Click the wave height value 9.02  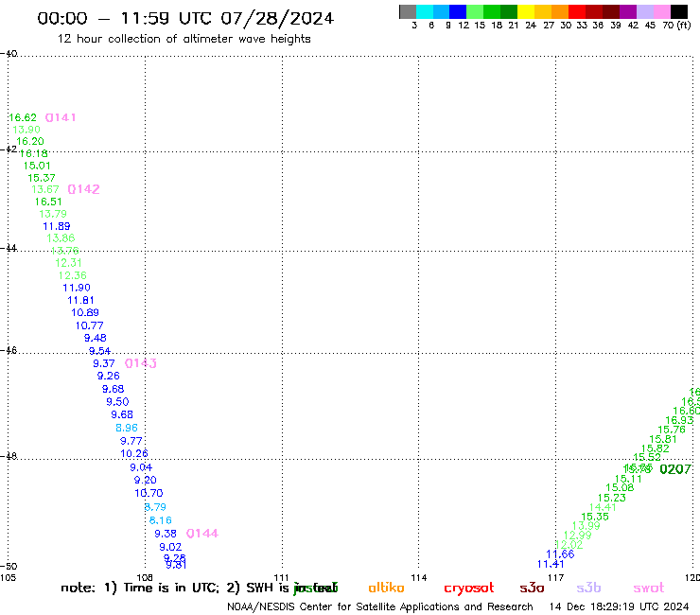tap(170, 547)
